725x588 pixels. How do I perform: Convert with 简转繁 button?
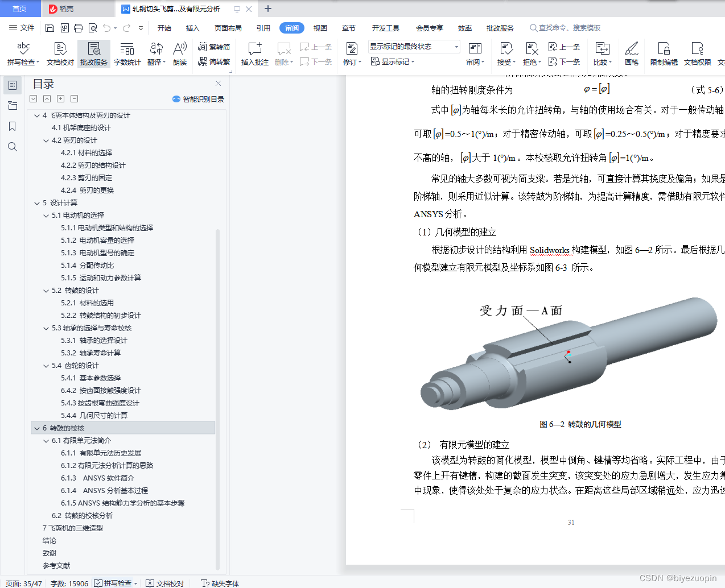[x=214, y=61]
